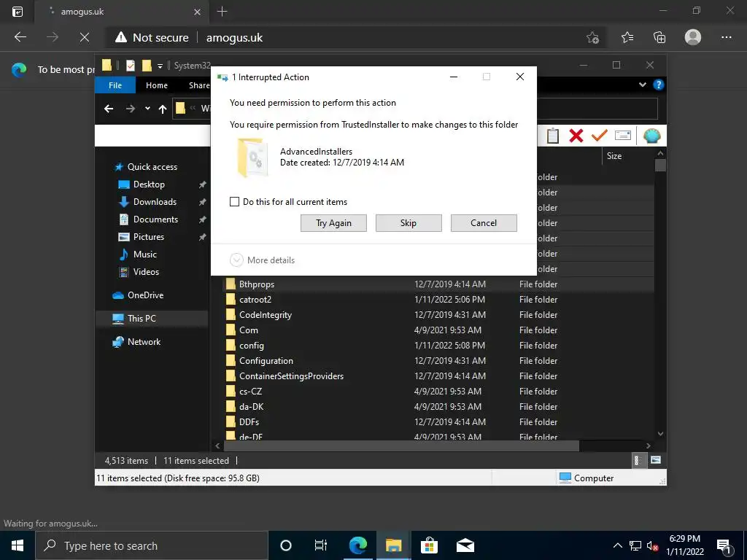The width and height of the screenshot is (747, 560).
Task: Click the properties checkmark quick access icon
Action: (x=130, y=65)
